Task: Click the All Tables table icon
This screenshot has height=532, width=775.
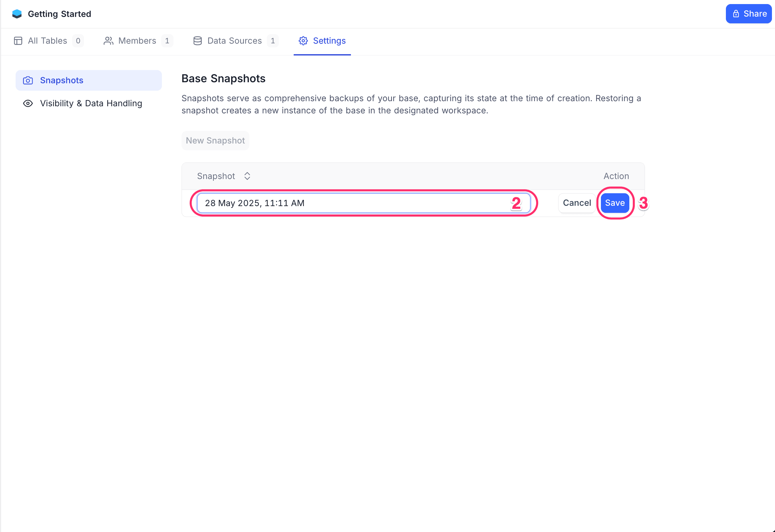Action: pyautogui.click(x=18, y=41)
